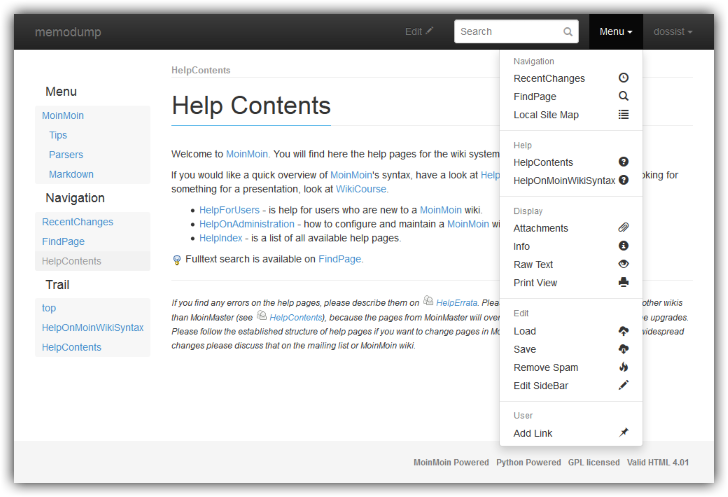The image size is (728, 497).
Task: Click the Load cloud upload icon
Action: [x=623, y=331]
